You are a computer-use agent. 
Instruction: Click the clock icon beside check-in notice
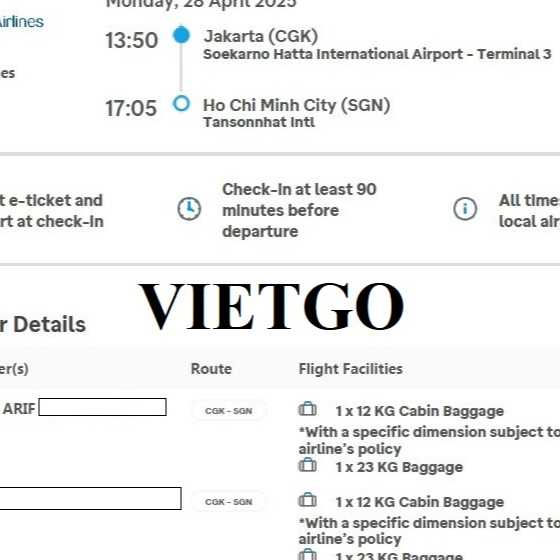[189, 209]
